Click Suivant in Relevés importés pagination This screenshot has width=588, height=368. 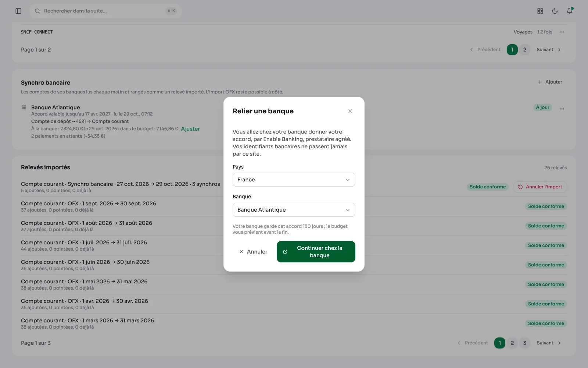[549, 343]
